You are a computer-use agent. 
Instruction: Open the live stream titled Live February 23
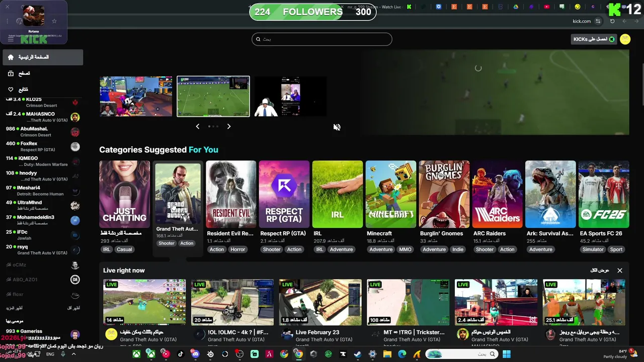click(x=317, y=332)
